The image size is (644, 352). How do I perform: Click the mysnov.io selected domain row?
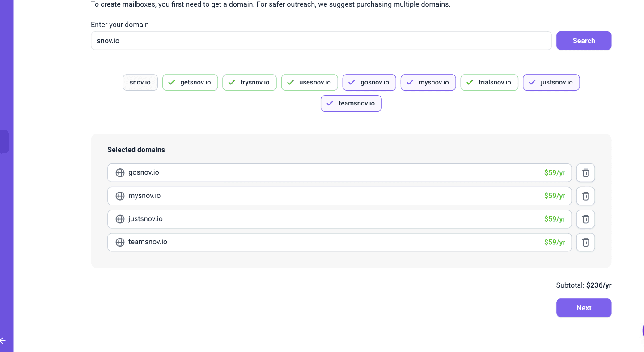point(331,196)
